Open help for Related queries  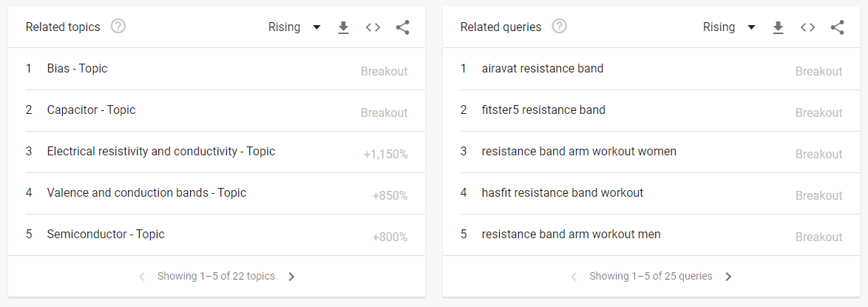pyautogui.click(x=560, y=27)
